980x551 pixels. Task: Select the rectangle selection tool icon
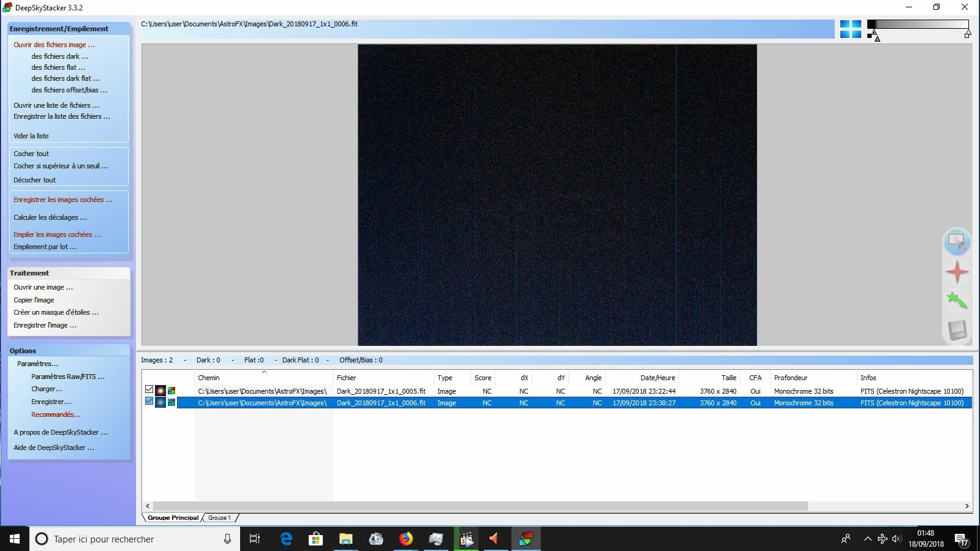pyautogui.click(x=957, y=241)
